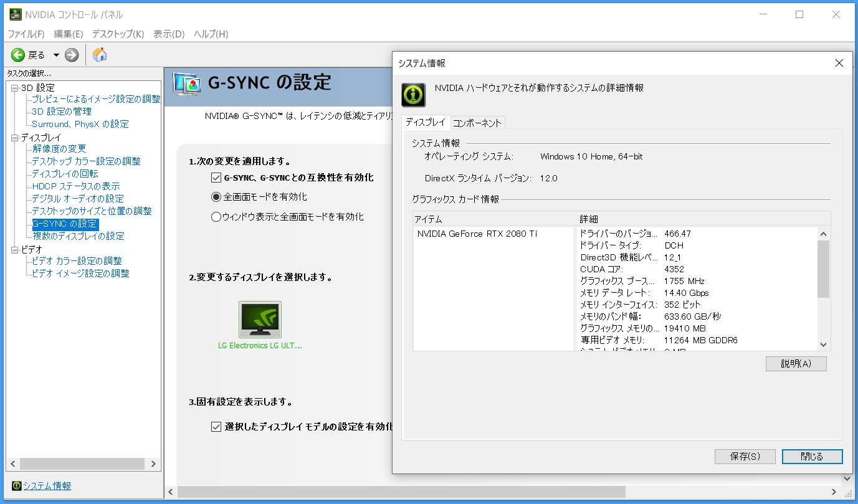Click task pane horizontal scroll left arrow
This screenshot has height=504, width=858.
coord(12,464)
